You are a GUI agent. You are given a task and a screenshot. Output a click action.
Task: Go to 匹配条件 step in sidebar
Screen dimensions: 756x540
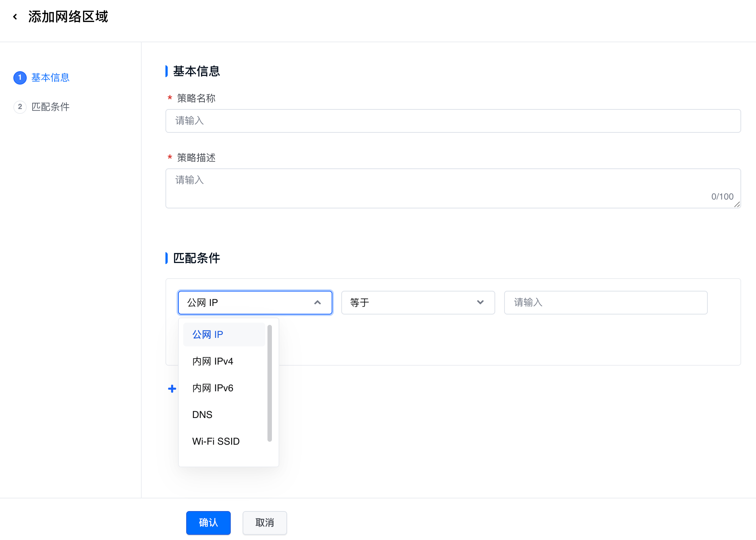point(50,107)
